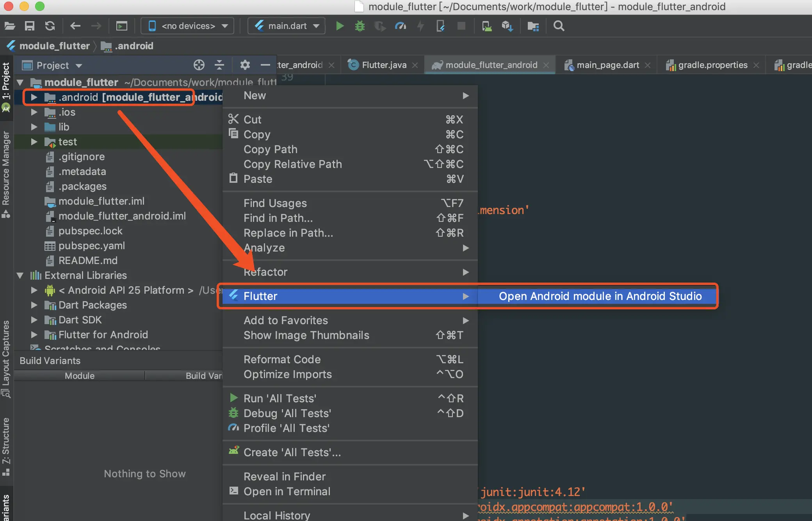Open the New submenu
Image resolution: width=812 pixels, height=521 pixels.
tap(350, 96)
